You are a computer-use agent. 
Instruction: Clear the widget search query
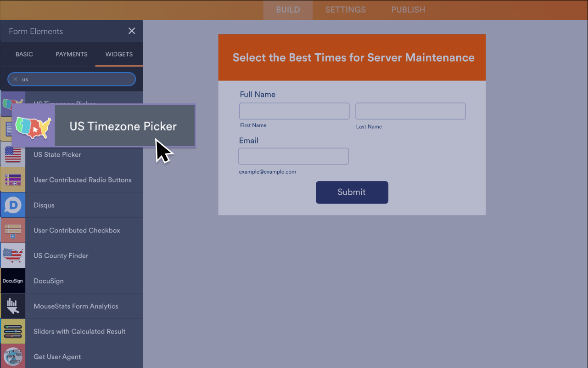(x=14, y=79)
